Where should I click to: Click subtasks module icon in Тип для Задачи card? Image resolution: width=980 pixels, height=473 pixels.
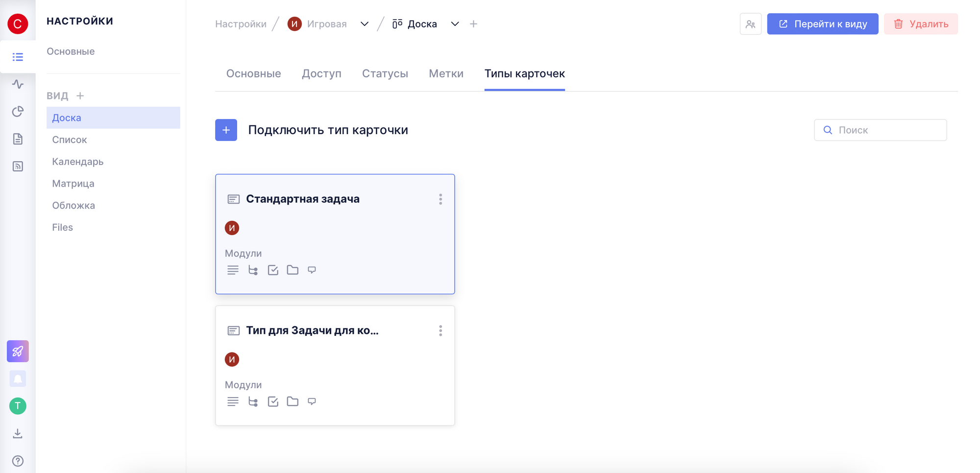coord(253,402)
